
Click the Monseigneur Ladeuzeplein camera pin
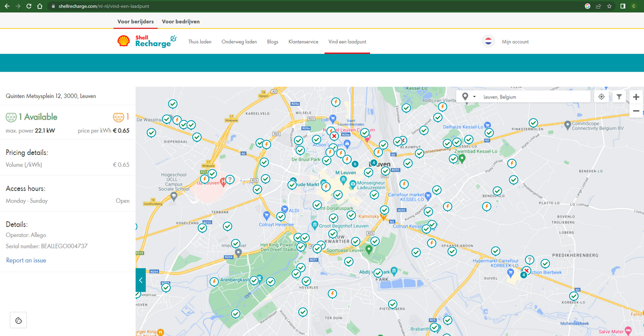353,184
